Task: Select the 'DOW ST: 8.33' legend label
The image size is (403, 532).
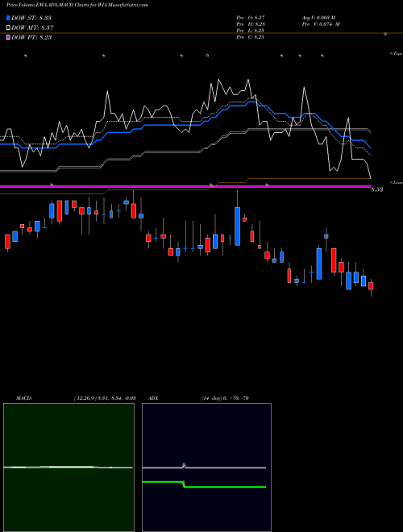Action: click(31, 18)
